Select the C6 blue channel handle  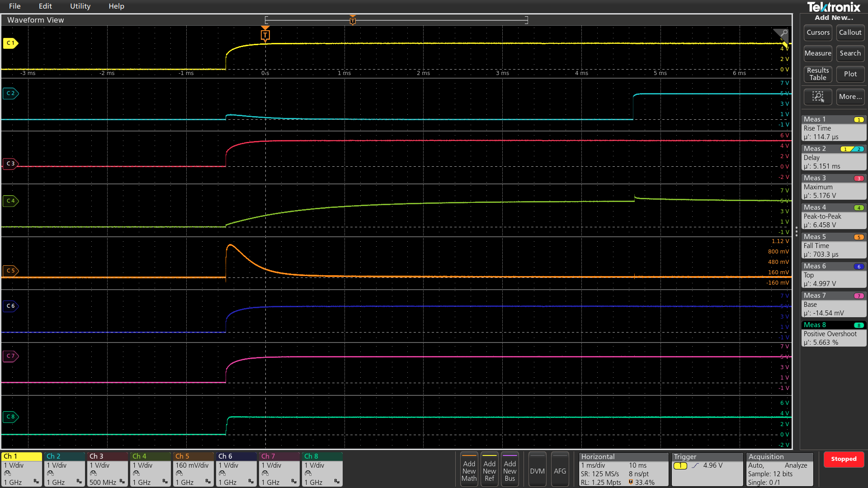[10, 306]
